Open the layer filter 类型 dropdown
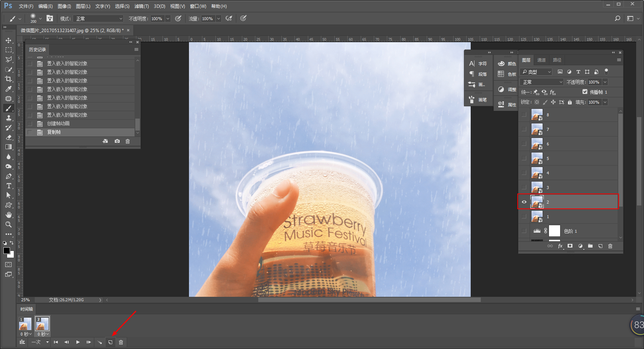 pos(537,72)
